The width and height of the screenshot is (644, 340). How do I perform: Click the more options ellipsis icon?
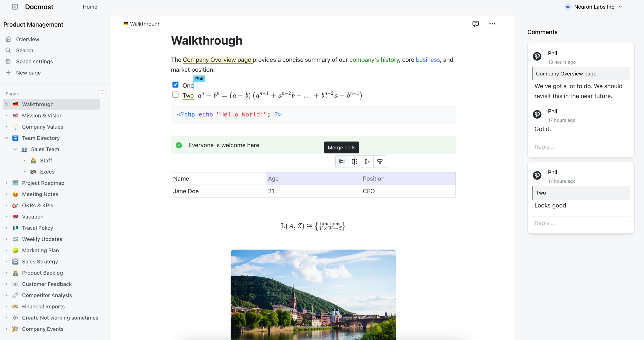(492, 23)
